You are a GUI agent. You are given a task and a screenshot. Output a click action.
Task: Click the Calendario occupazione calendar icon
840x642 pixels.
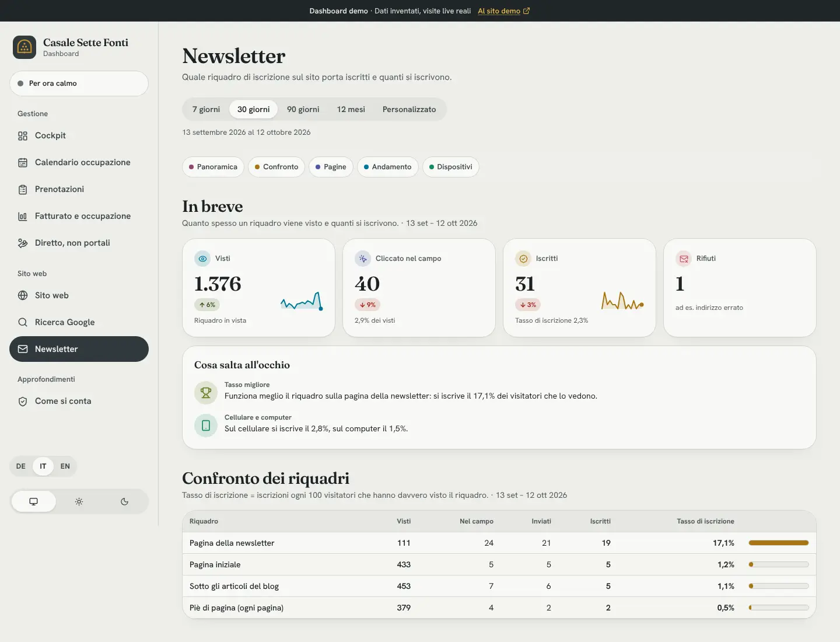pyautogui.click(x=23, y=163)
